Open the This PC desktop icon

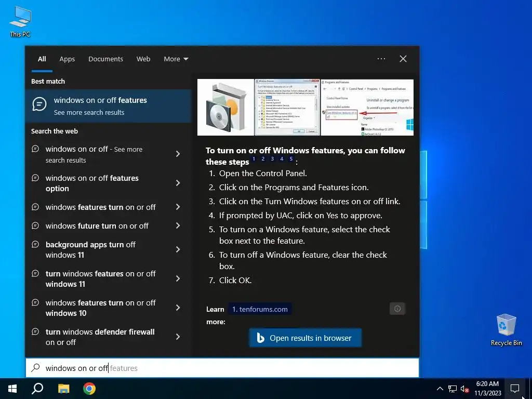(20, 22)
